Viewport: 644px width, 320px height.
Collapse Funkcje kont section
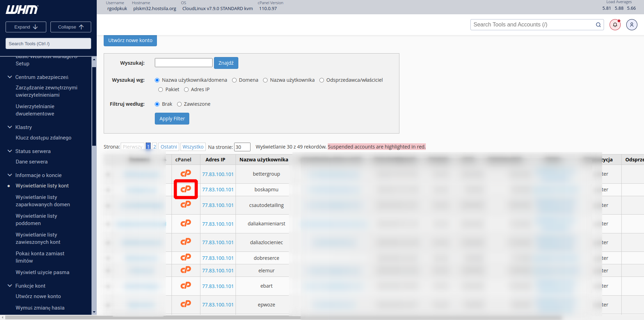tap(10, 286)
